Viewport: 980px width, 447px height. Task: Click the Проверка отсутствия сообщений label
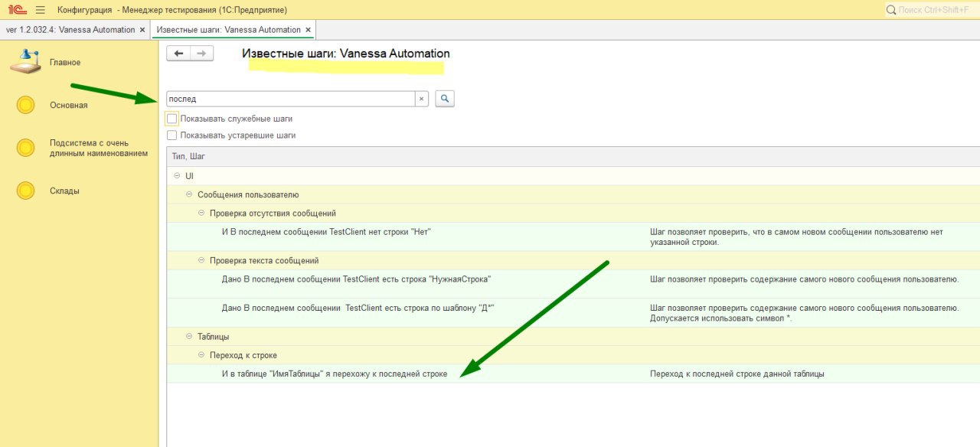point(273,213)
